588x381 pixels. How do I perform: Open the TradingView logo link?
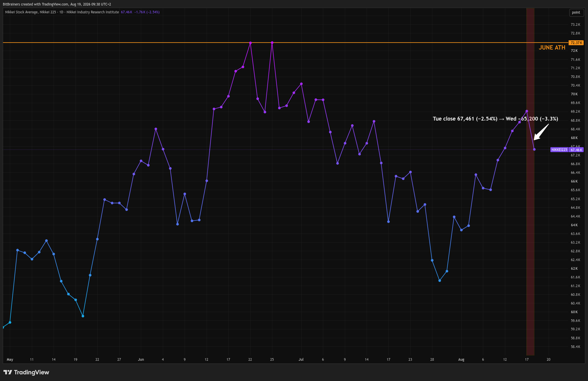[26, 372]
